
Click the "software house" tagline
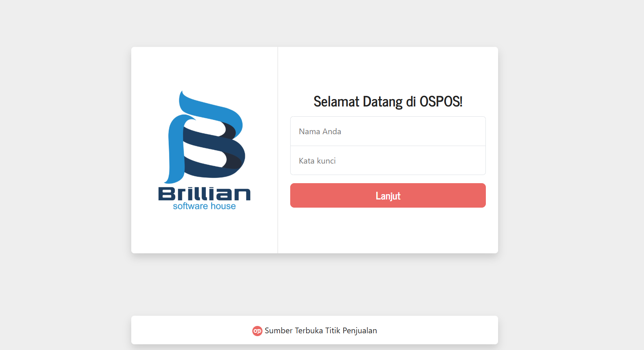(x=204, y=206)
